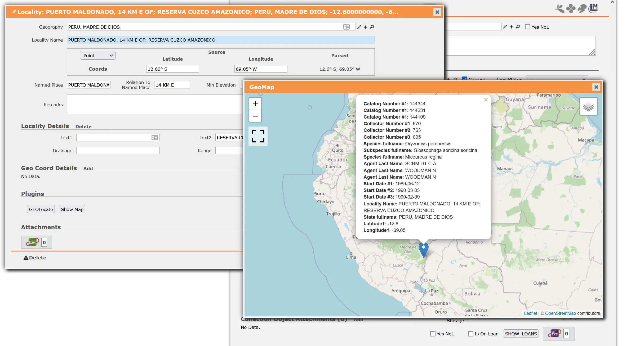Open the map layers control
Screen dimensions: 644x346
tap(588, 107)
